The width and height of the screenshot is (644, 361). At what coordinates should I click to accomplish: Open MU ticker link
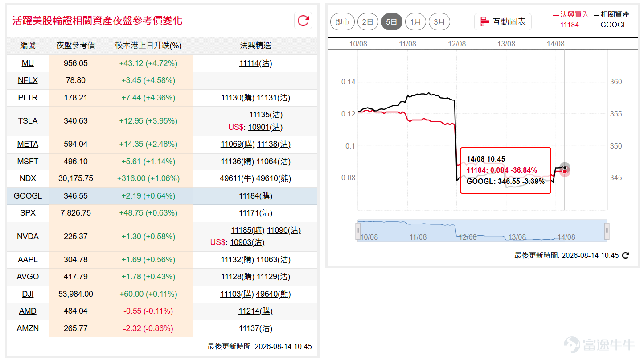(28, 63)
